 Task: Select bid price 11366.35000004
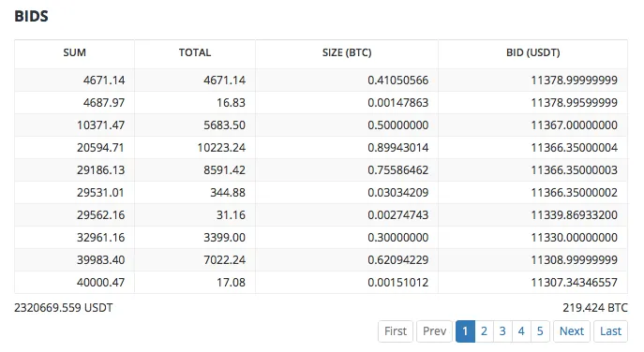point(575,148)
